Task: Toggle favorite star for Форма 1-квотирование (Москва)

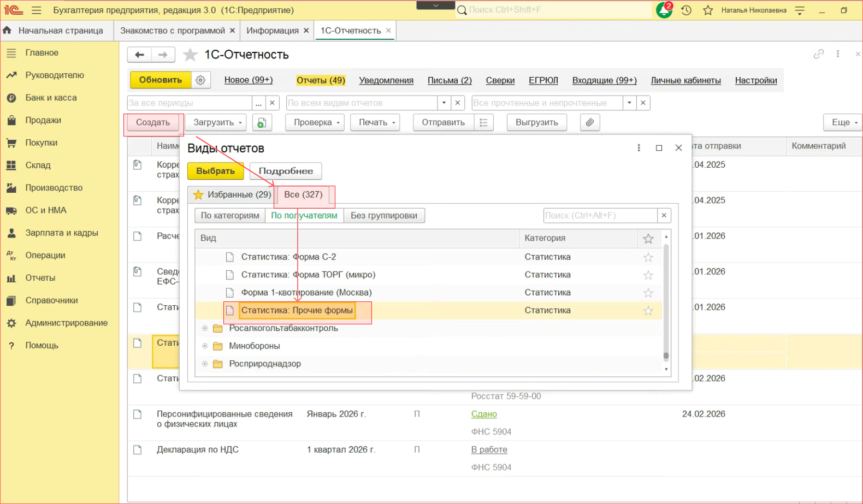Action: pos(648,293)
